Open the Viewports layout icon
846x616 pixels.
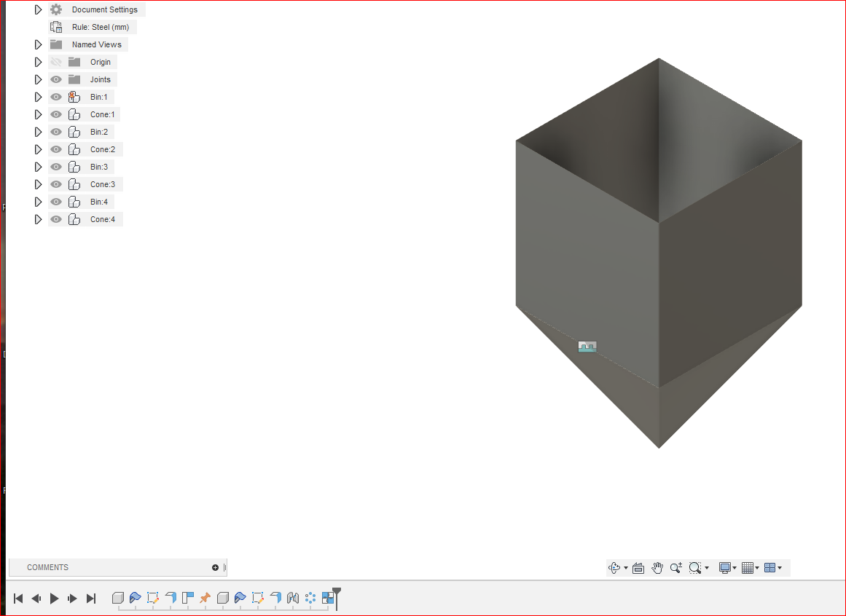pyautogui.click(x=770, y=567)
